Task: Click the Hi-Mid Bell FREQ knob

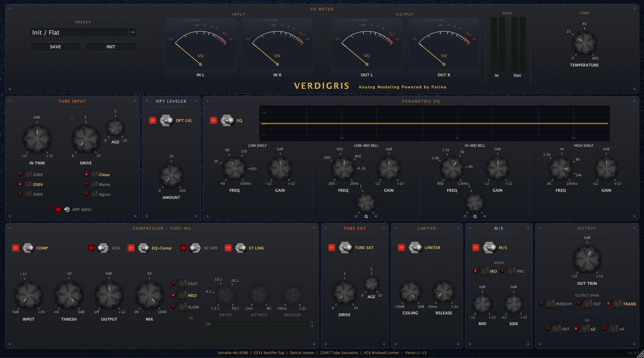Action: (452, 168)
